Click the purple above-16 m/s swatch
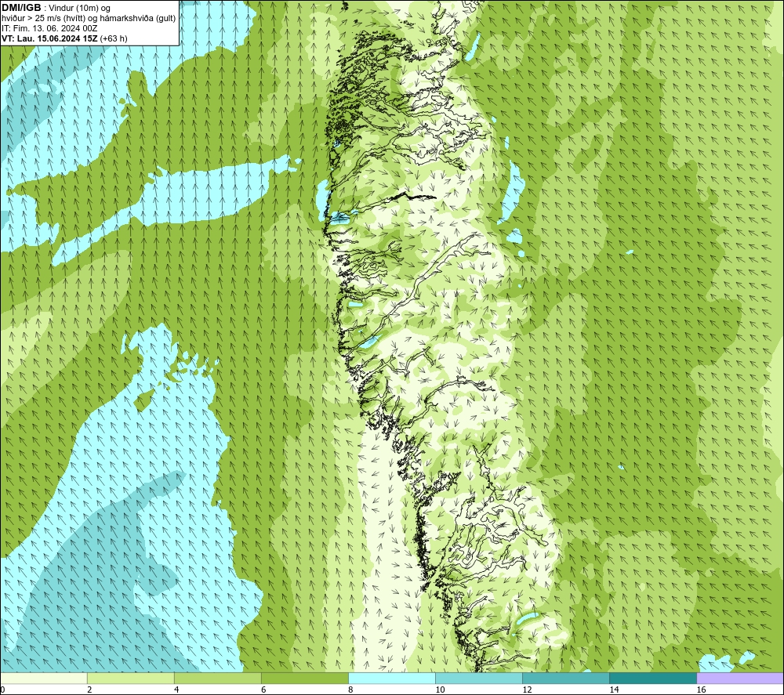This screenshot has height=695, width=784. [740, 678]
